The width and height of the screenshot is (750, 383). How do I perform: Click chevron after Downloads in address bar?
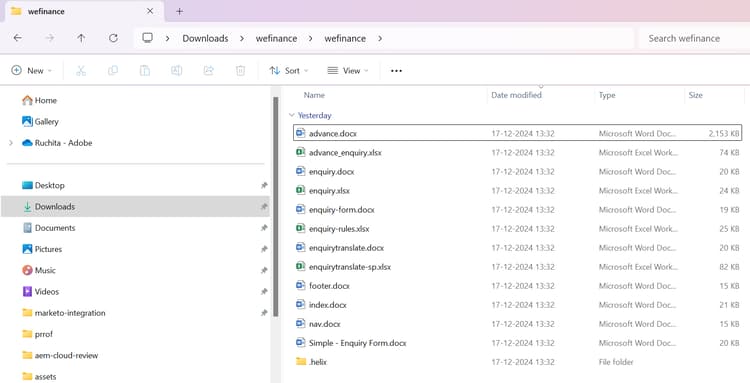(x=242, y=38)
